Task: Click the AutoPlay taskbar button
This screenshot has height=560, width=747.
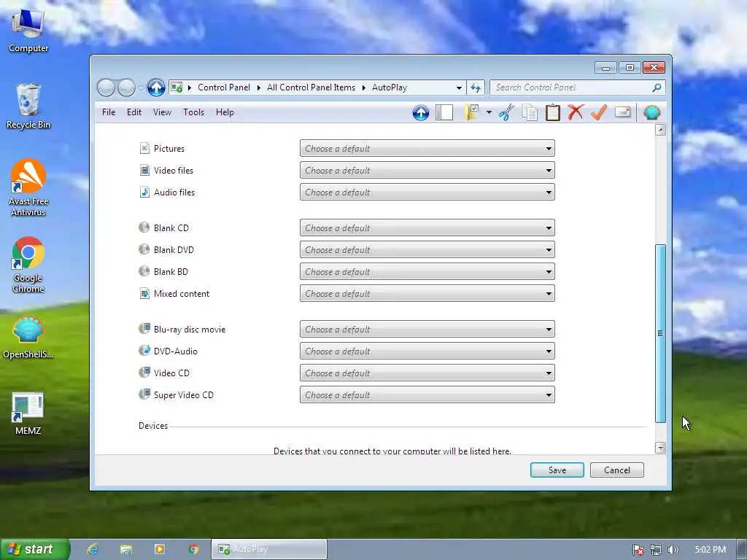Action: [269, 550]
